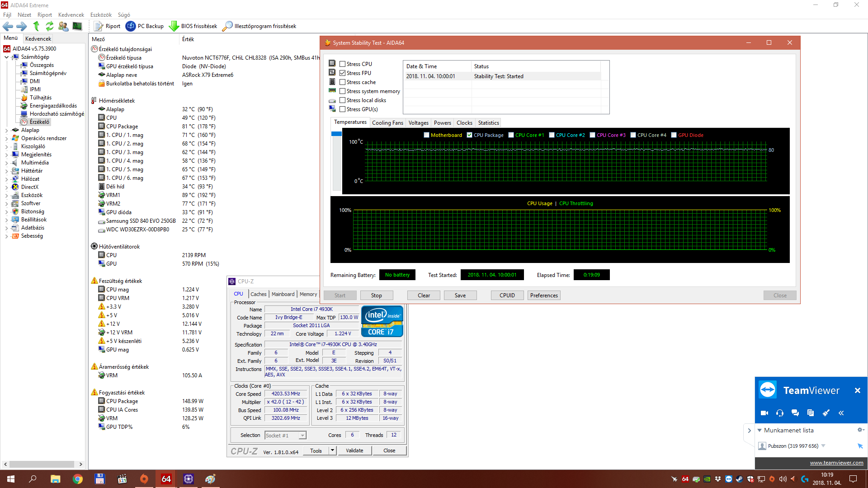Collapse the Számítógép tree node
868x488 pixels.
click(6, 57)
